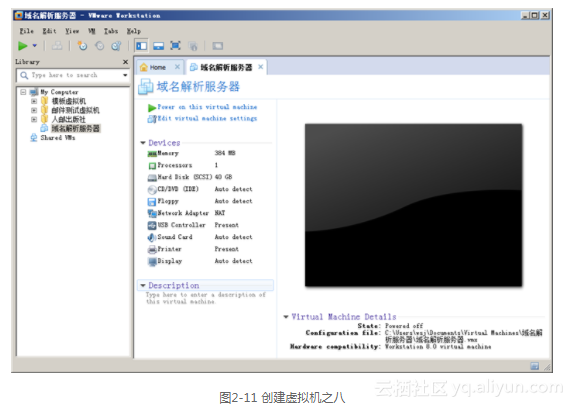Expand the 人邮出版社 folder node
The image size is (574, 408).
pos(34,119)
